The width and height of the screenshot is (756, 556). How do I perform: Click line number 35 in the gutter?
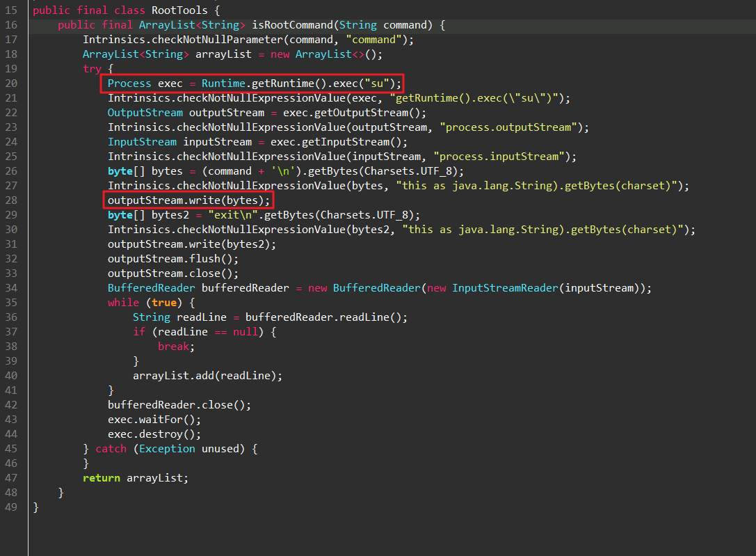(x=11, y=302)
